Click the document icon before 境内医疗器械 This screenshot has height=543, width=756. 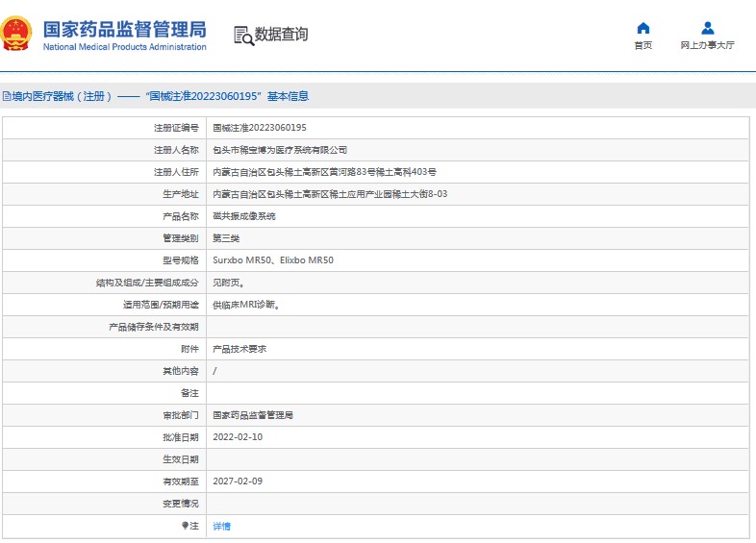coord(7,96)
